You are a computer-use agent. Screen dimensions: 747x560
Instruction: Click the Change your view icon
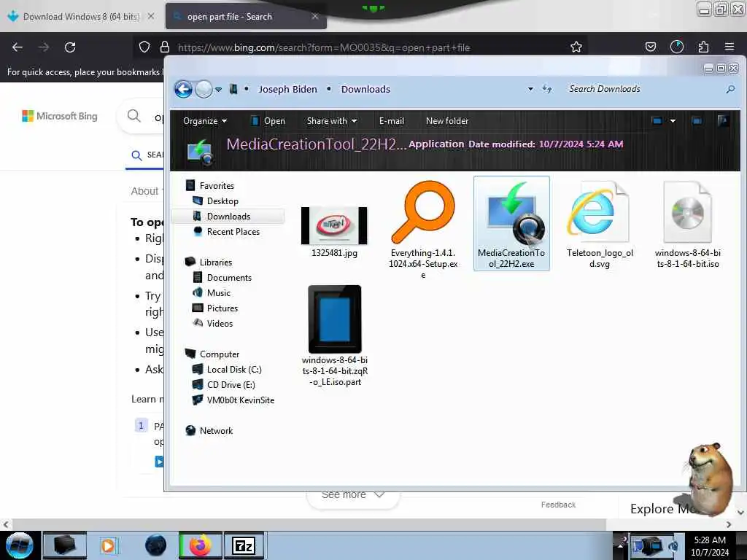657,121
